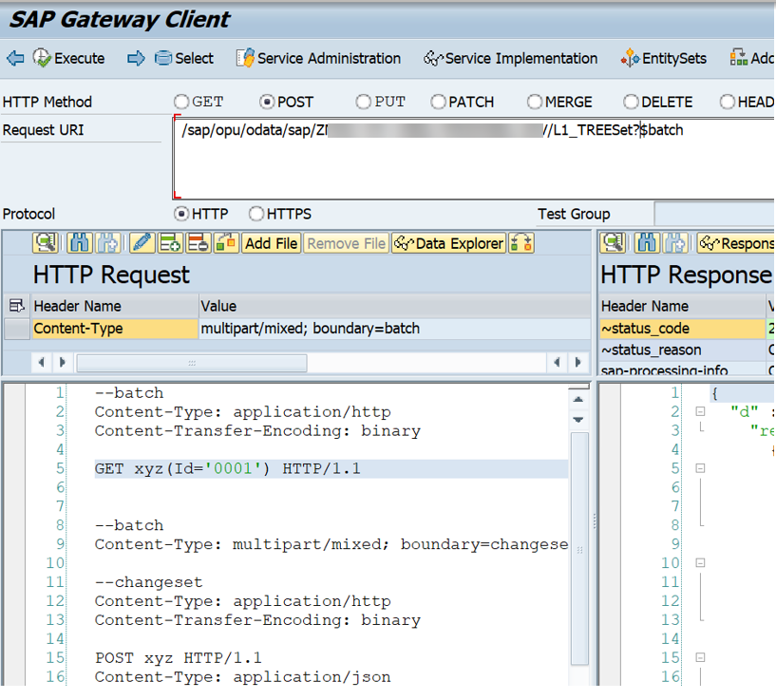Click the Test Group input field
Image resolution: width=776 pixels, height=700 pixels.
click(714, 214)
